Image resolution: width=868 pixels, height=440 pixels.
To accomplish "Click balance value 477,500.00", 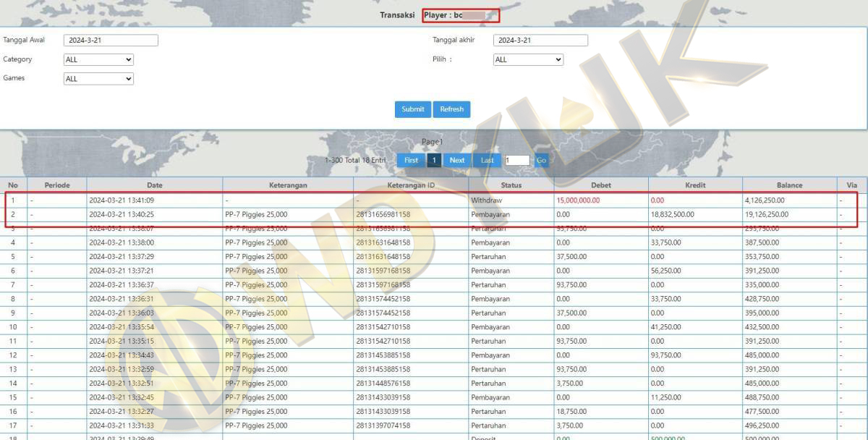I will pos(763,412).
